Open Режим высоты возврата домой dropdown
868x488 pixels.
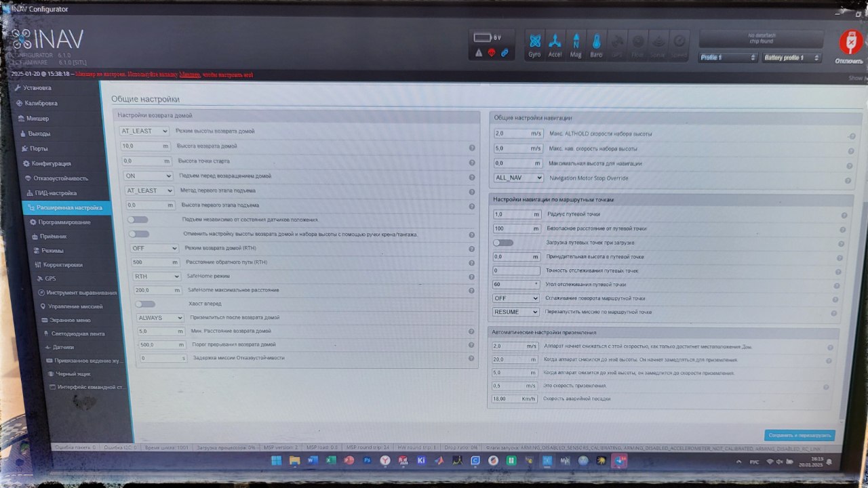144,131
